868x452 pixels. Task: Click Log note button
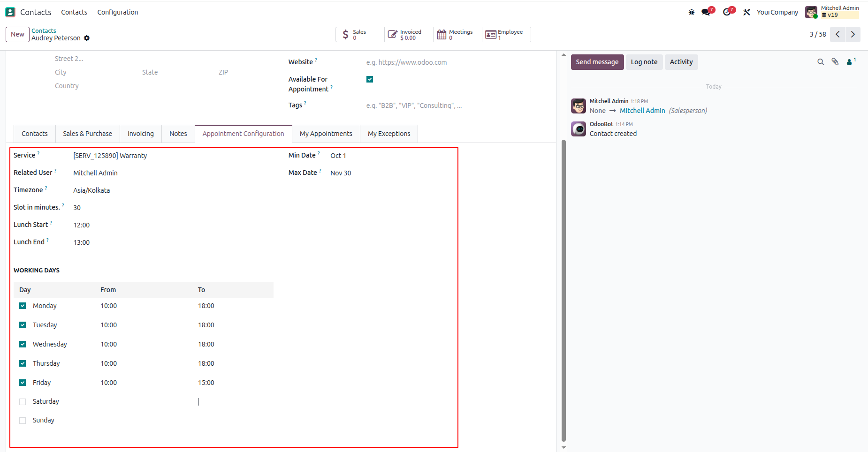[x=644, y=62]
